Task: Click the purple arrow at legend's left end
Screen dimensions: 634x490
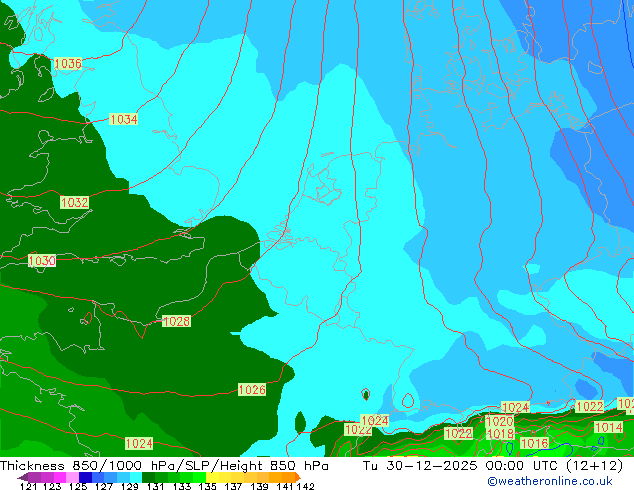Action: tap(23, 477)
